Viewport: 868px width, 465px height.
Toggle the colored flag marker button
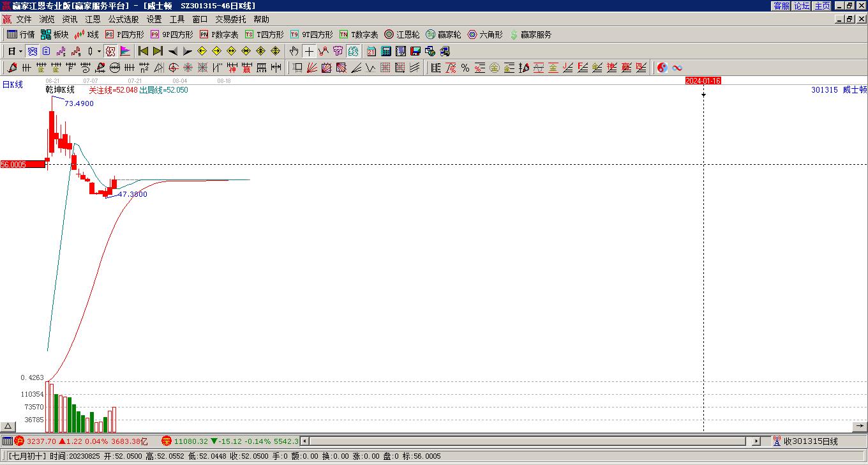(125, 51)
